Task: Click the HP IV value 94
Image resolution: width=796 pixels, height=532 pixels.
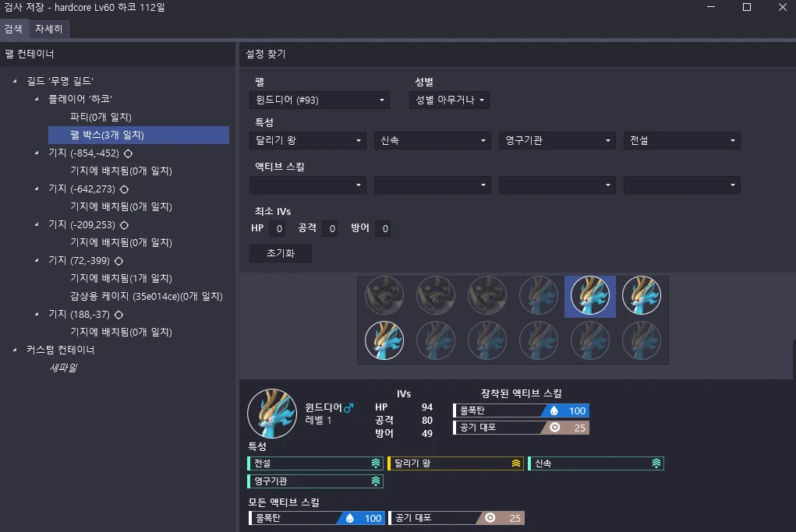Action: (x=427, y=407)
